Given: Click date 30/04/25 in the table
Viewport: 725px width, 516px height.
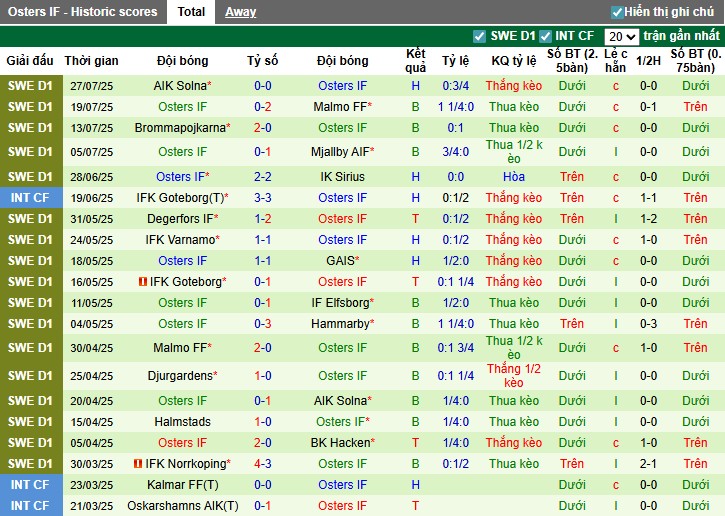Looking at the screenshot, I should pyautogui.click(x=92, y=348).
